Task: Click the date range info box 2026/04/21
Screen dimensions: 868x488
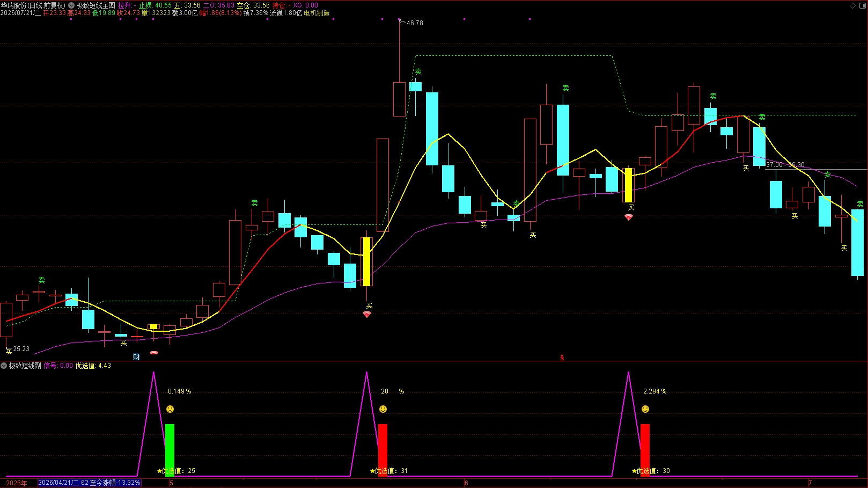Action: 90,483
